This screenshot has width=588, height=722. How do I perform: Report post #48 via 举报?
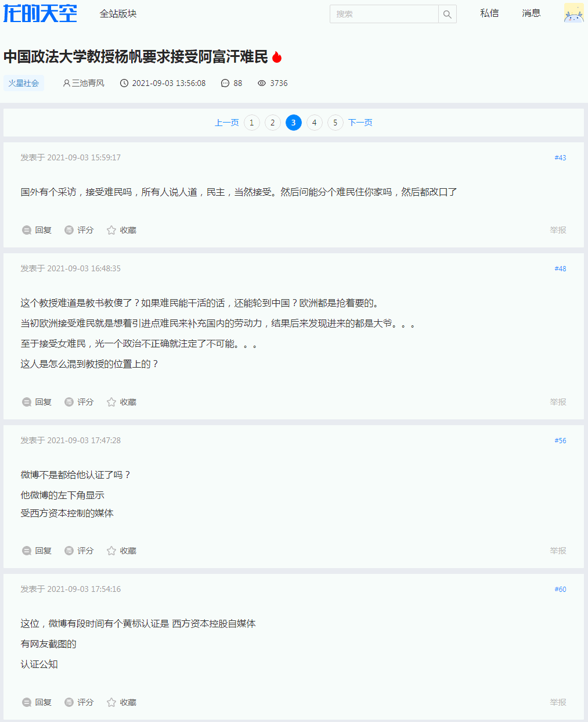pyautogui.click(x=558, y=402)
